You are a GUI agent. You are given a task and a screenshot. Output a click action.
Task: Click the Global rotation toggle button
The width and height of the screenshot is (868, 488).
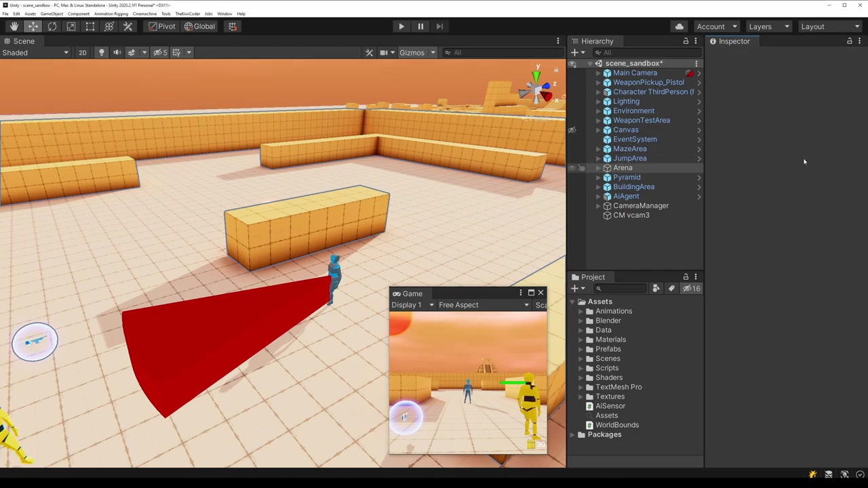click(x=199, y=26)
